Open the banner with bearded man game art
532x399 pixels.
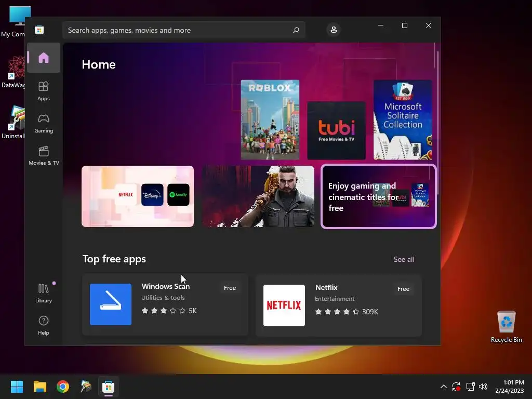(x=258, y=196)
